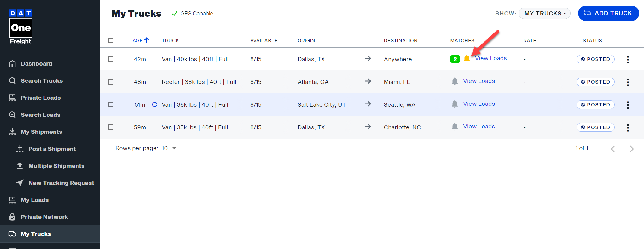Select the checkbox on the Dallas to Charlotte row
The image size is (644, 249).
[111, 127]
